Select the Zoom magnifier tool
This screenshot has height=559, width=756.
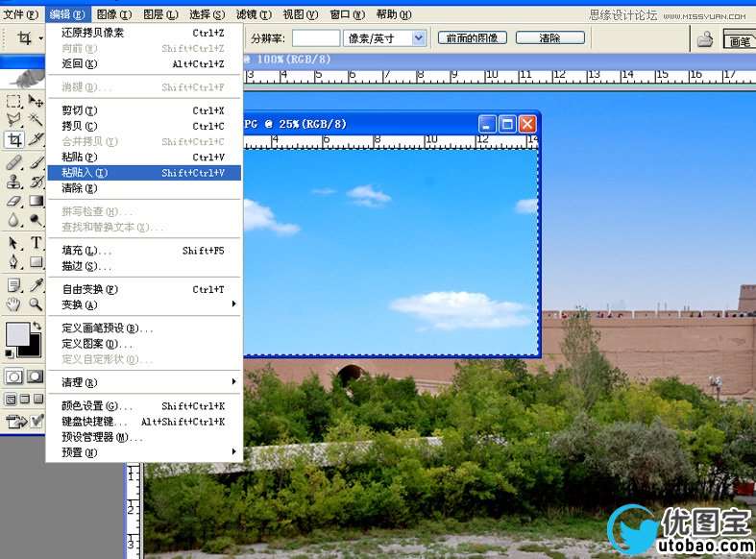point(36,304)
